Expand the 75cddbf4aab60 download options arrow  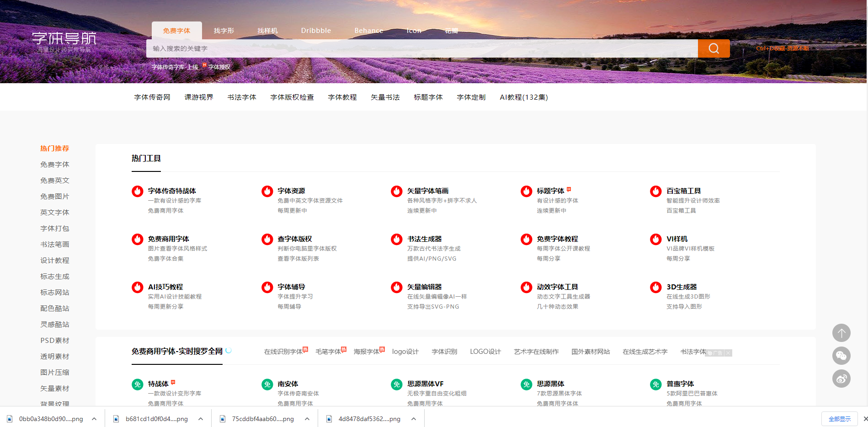pyautogui.click(x=307, y=419)
